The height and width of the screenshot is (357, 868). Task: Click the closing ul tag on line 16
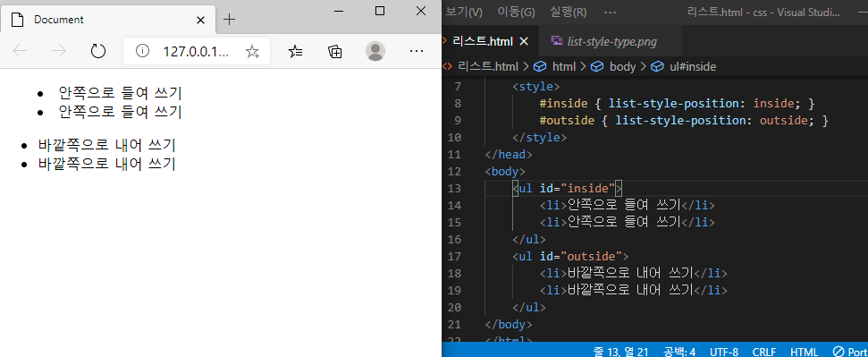(529, 240)
